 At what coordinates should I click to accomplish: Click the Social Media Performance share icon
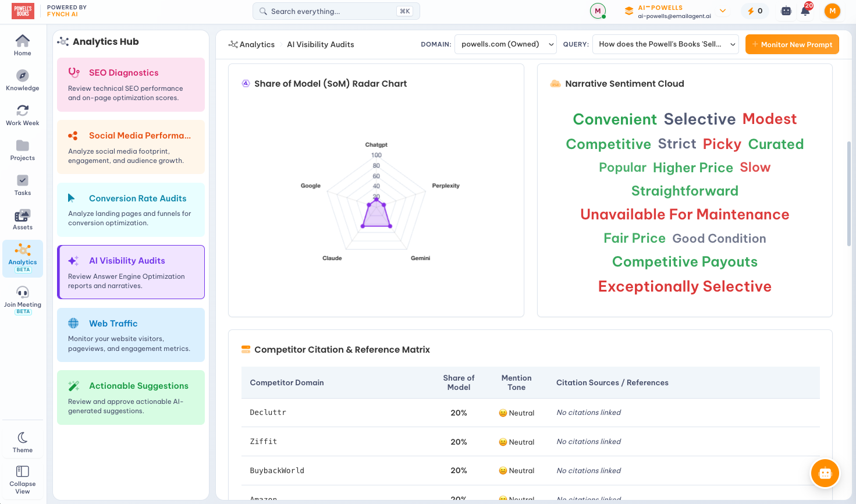click(x=73, y=136)
